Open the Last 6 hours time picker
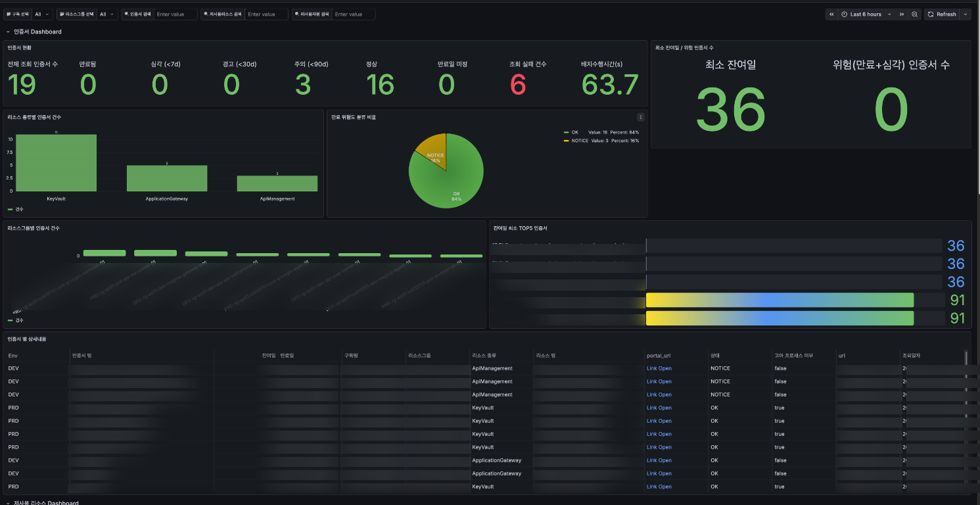This screenshot has width=980, height=505. [866, 14]
